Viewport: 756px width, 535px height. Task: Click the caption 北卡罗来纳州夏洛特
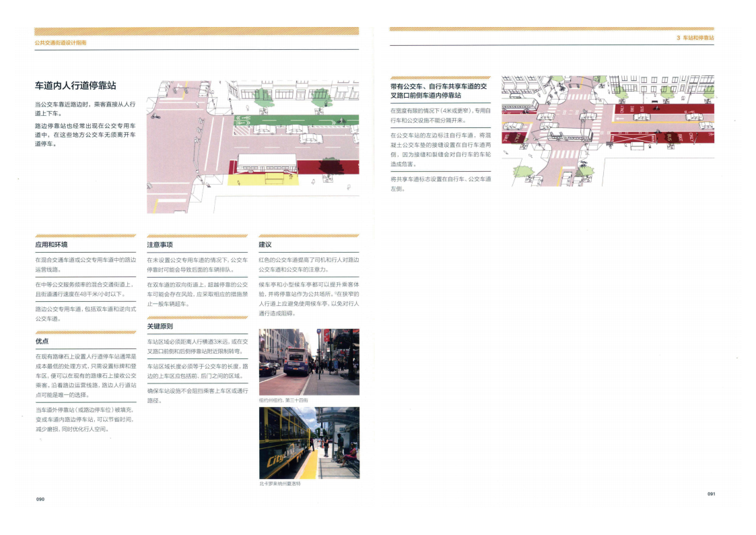[x=279, y=484]
